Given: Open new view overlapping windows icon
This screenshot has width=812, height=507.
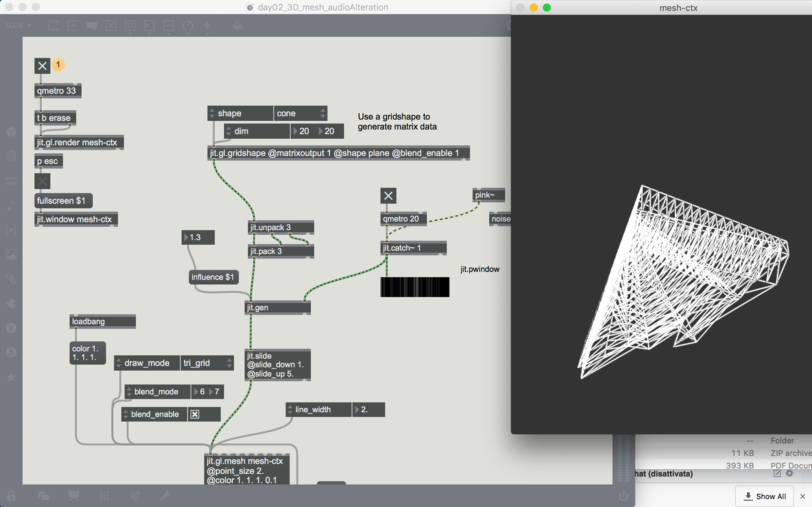Looking at the screenshot, I should pos(43,496).
